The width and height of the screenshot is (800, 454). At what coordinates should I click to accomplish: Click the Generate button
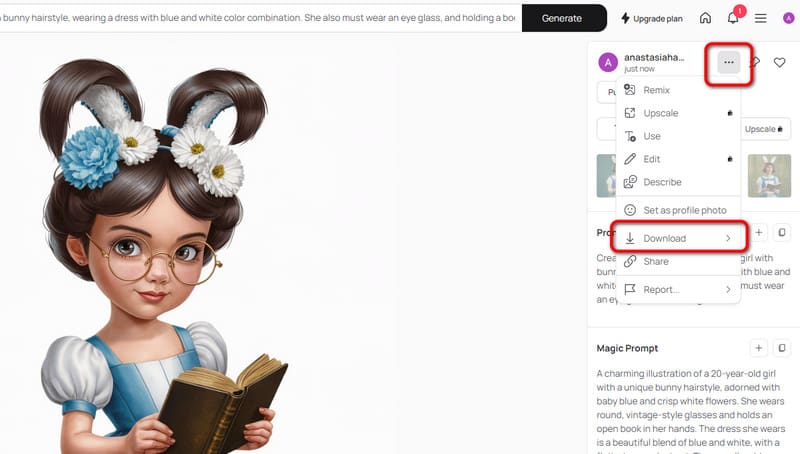(x=564, y=18)
